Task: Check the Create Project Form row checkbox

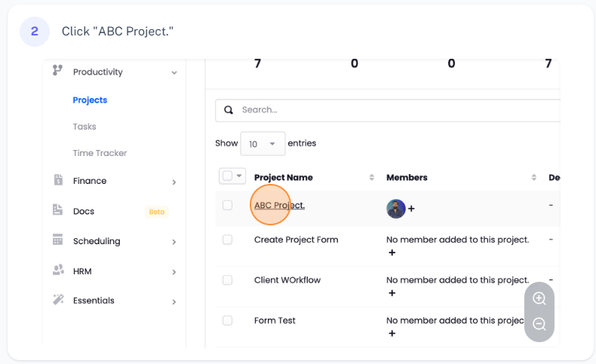Action: (228, 240)
